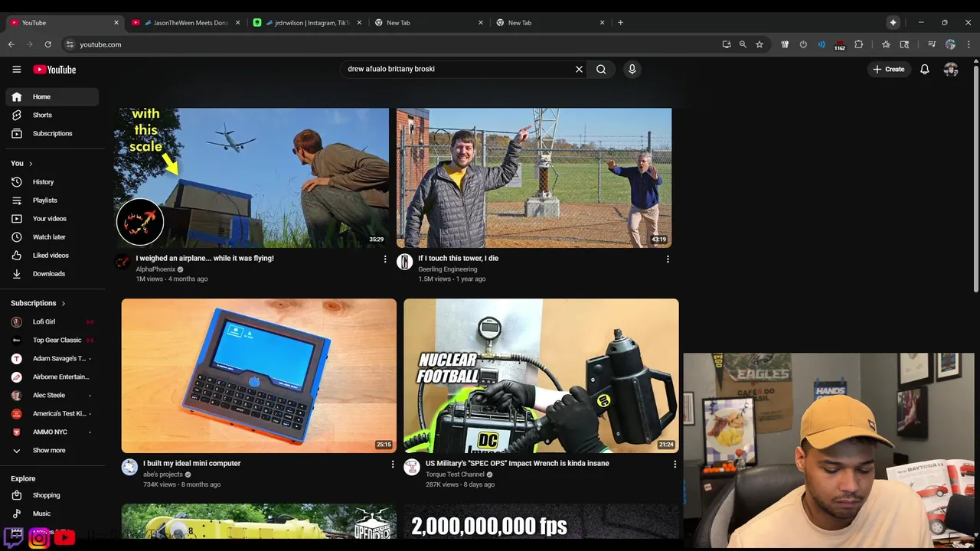
Task: Click the page vertical scrollbar
Action: 975,180
